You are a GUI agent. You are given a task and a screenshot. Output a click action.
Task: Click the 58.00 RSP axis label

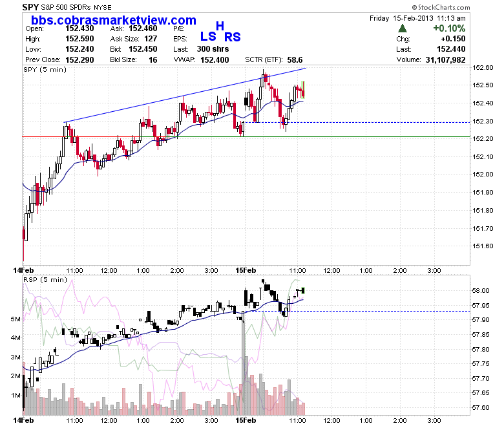[481, 291]
